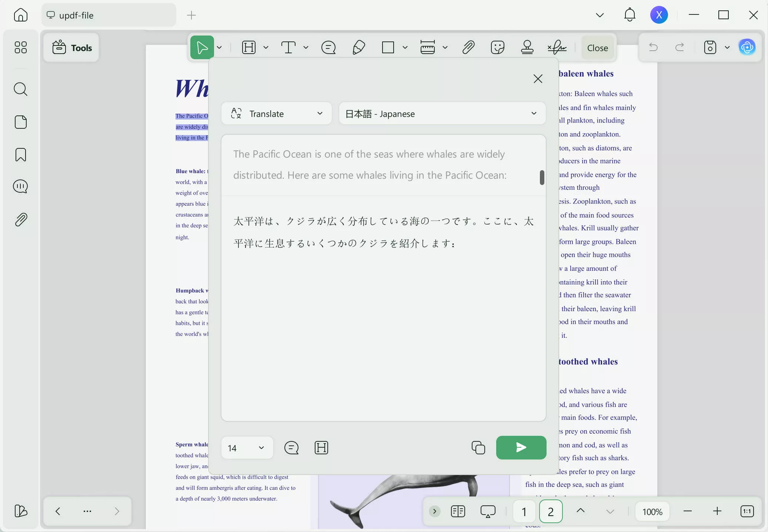Switch to two-page reading view

(x=458, y=511)
